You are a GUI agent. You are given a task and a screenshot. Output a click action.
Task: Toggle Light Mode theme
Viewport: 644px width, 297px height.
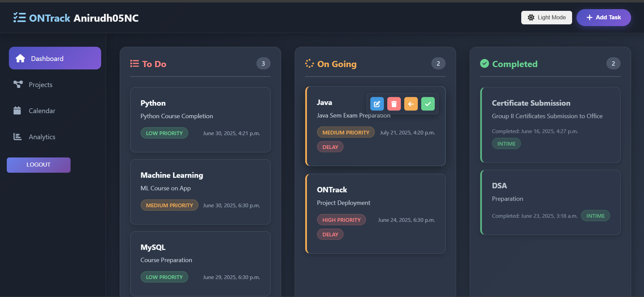coord(546,18)
